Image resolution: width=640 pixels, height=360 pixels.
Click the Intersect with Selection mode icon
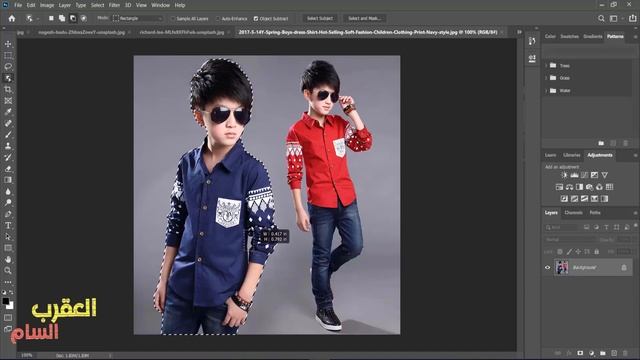(x=84, y=18)
